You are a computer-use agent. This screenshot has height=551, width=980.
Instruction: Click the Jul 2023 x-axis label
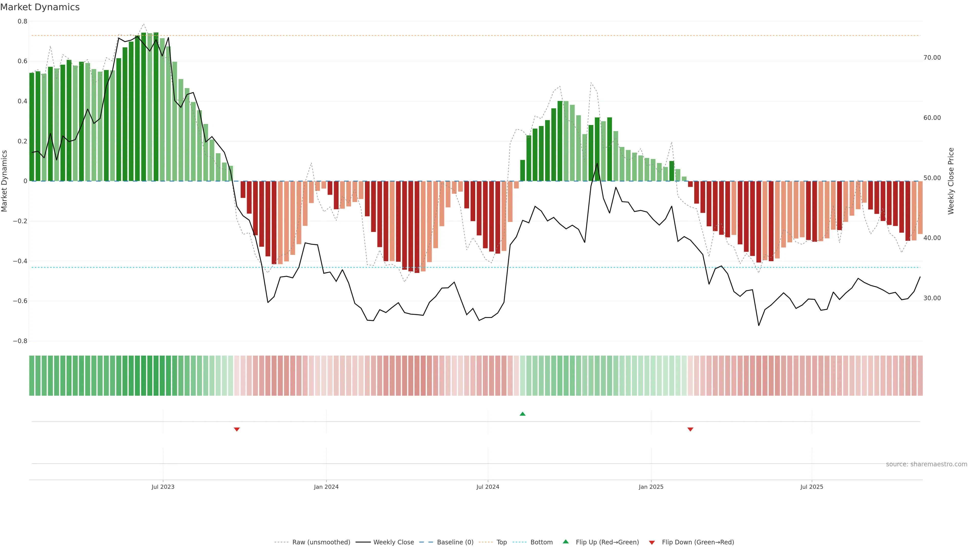pyautogui.click(x=163, y=487)
